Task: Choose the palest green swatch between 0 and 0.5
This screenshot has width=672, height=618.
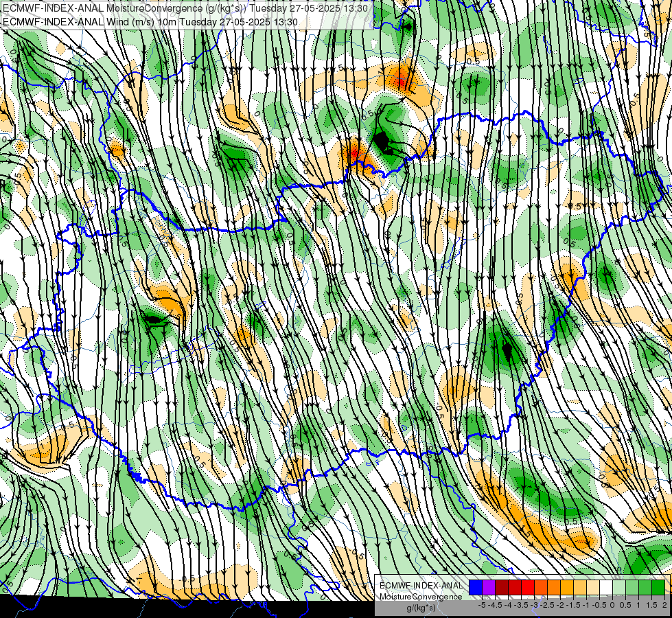Action: tap(619, 587)
